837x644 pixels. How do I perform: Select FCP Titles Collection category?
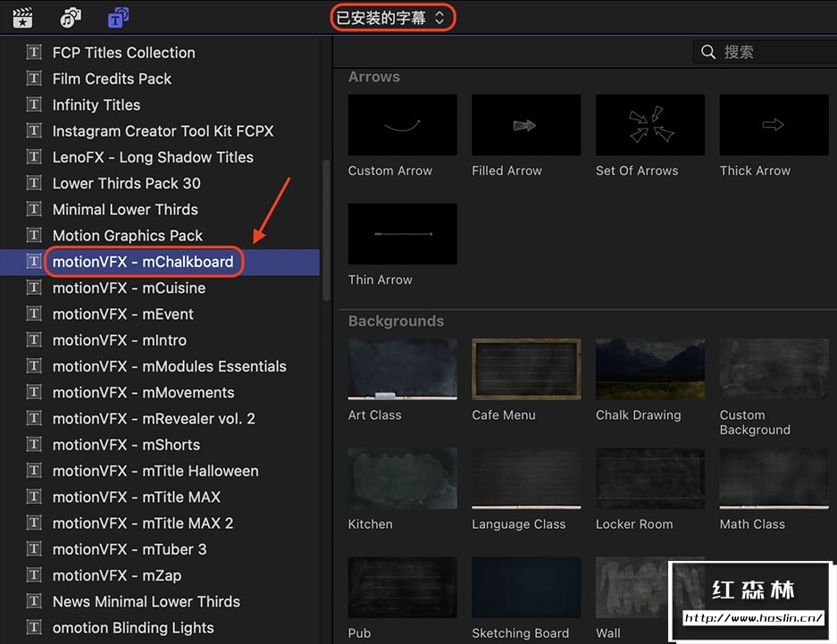coord(124,53)
